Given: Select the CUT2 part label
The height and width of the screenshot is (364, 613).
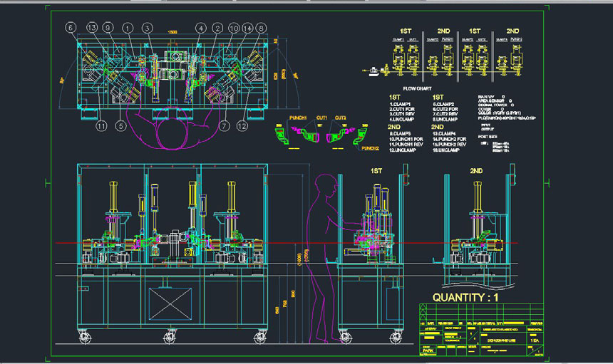Looking at the screenshot, I should [x=341, y=118].
